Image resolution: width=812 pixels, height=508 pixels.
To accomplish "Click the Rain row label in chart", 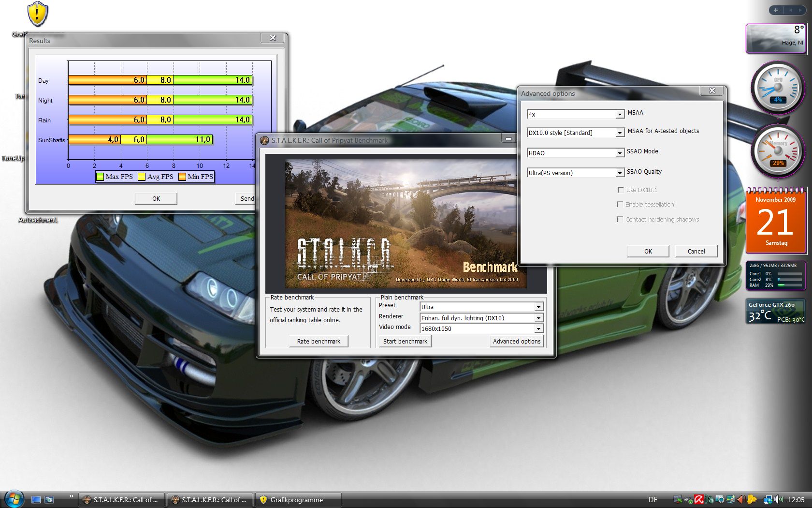I will (x=44, y=120).
